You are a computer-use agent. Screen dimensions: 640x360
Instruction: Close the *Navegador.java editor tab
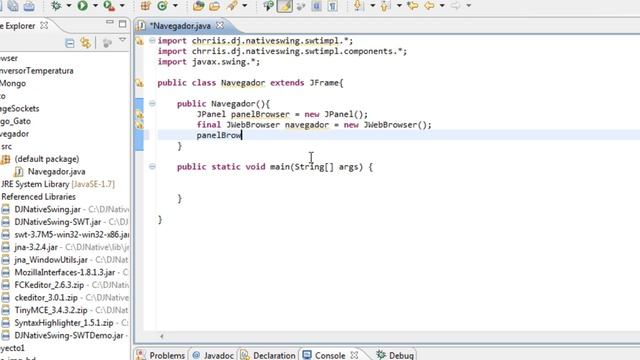click(x=220, y=25)
